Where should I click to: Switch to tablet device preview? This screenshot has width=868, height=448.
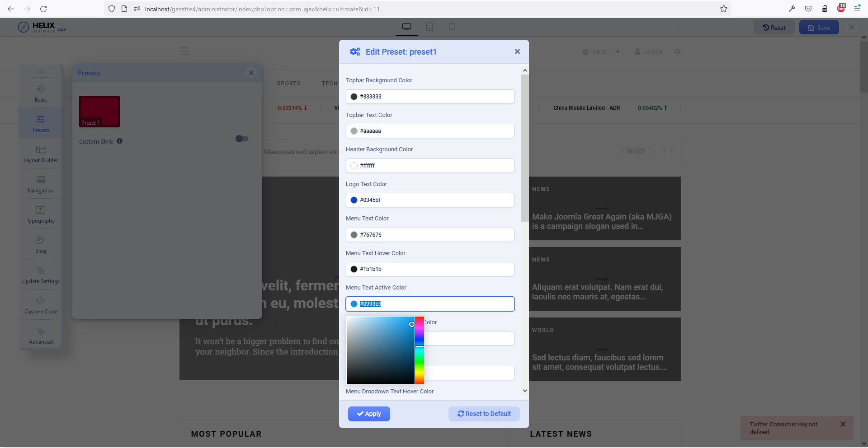coord(429,27)
